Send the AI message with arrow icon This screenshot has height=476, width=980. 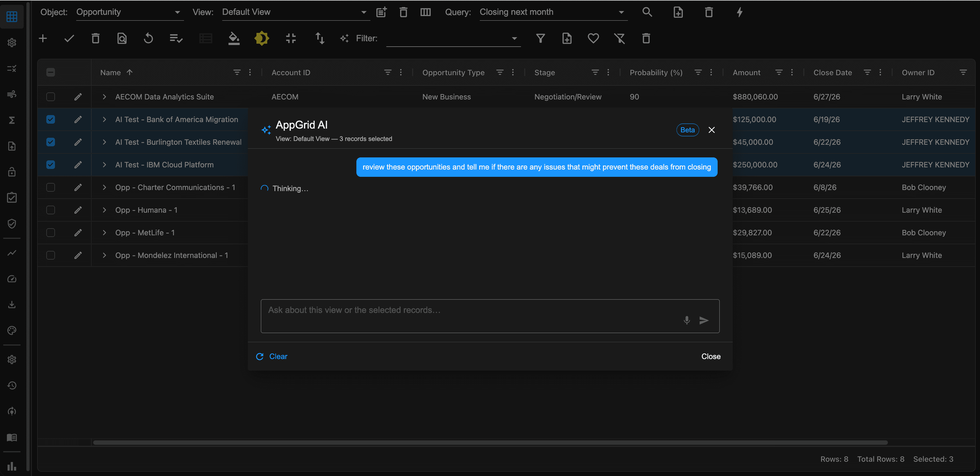pyautogui.click(x=704, y=320)
